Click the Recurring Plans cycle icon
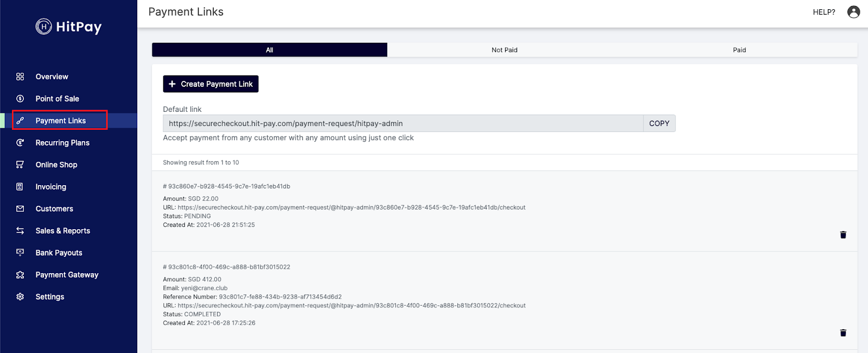 [20, 143]
